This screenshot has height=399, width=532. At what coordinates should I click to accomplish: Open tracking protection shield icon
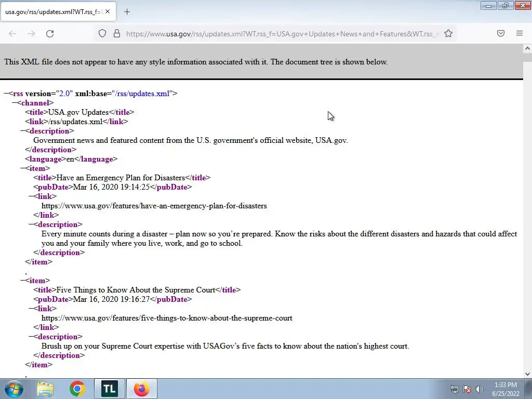102,34
